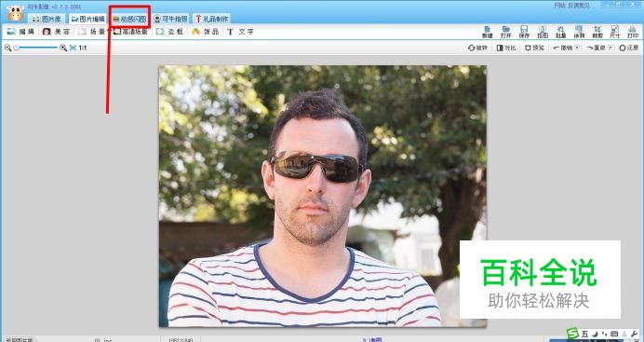Click the 批量 batch processing icon
The width and height of the screenshot is (644, 342).
click(560, 32)
